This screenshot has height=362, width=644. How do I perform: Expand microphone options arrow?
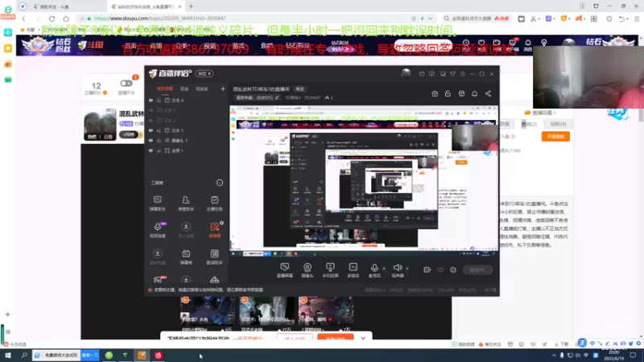384,269
